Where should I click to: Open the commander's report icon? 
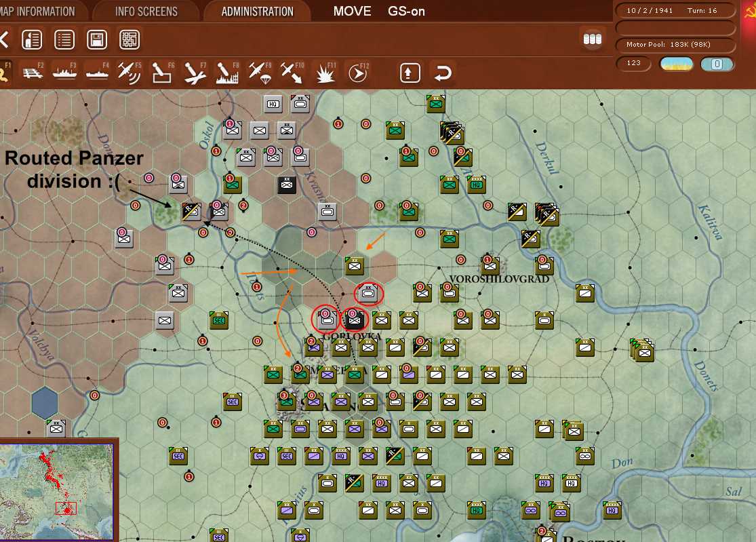tap(32, 39)
